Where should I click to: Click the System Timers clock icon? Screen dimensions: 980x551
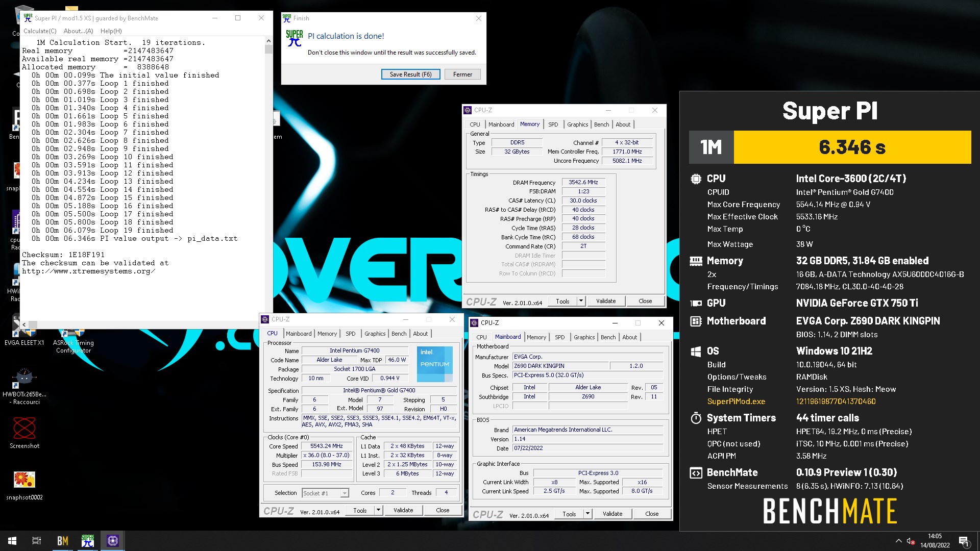[696, 418]
